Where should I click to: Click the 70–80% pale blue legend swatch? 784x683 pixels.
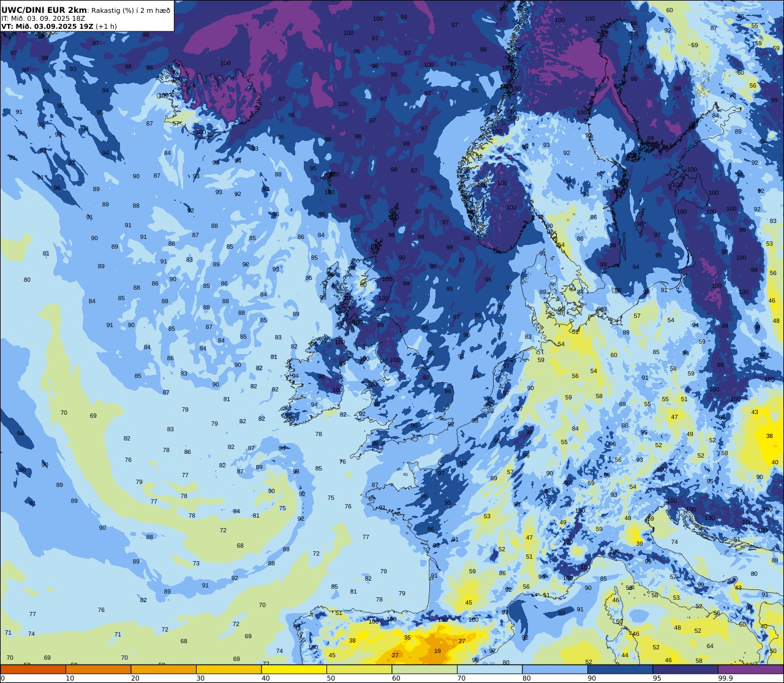[x=489, y=669]
